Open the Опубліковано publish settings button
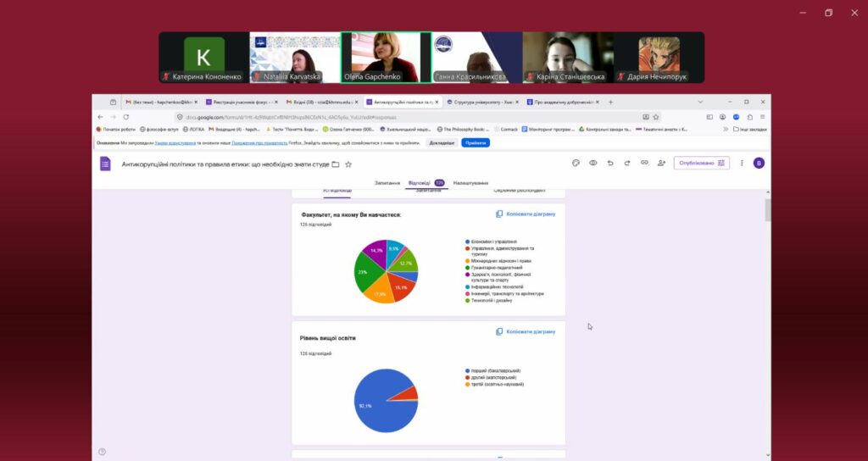 701,163
